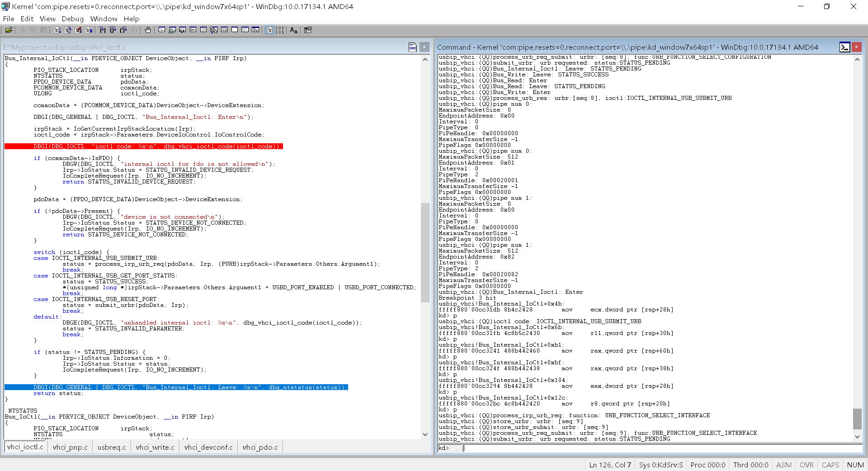Screen dimensions: 868x471
Task: Select the Step Out toolbar icon
Action: click(x=123, y=30)
